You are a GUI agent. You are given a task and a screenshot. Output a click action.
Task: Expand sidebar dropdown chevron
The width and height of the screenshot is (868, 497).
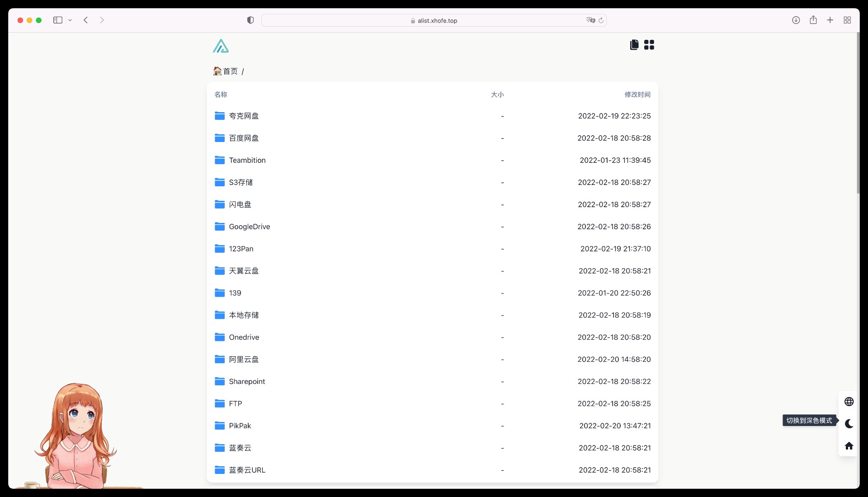(70, 20)
